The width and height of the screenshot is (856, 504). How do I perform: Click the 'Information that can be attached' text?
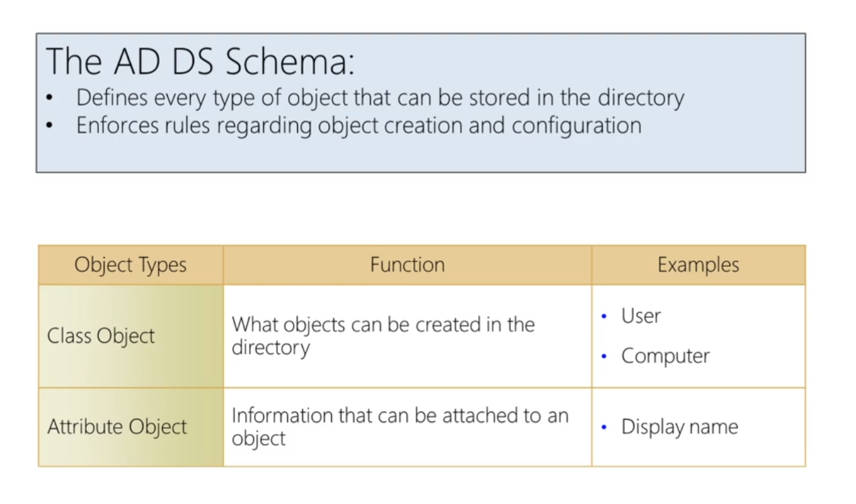coord(400,416)
